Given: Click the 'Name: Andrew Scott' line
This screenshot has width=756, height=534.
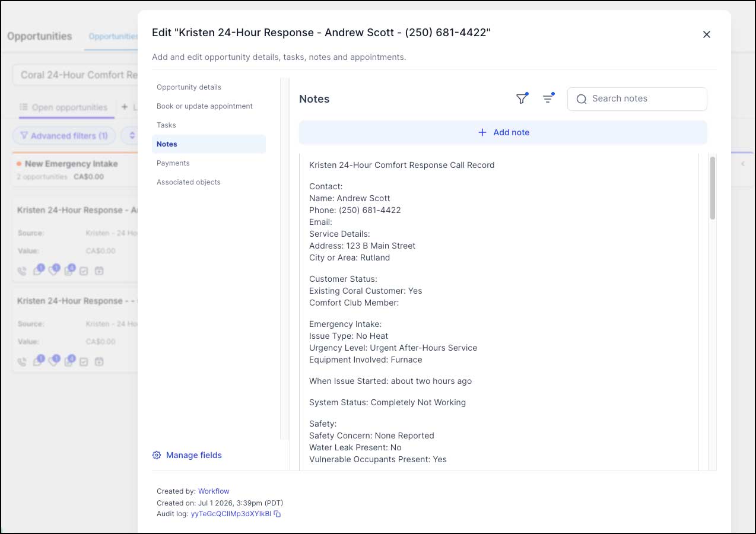Looking at the screenshot, I should (350, 198).
